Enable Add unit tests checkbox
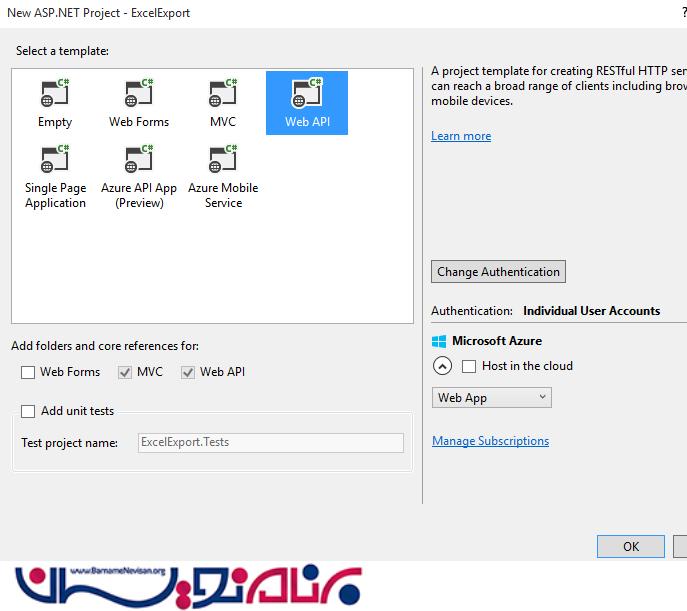 tap(28, 411)
